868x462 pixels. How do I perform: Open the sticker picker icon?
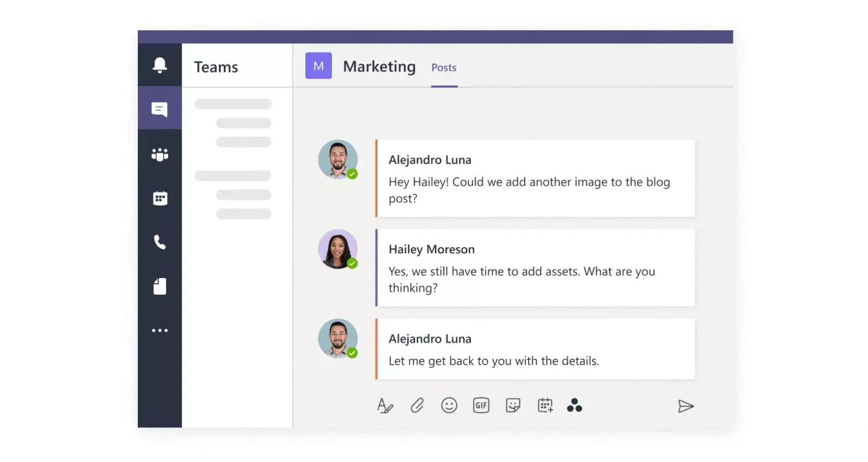click(513, 405)
